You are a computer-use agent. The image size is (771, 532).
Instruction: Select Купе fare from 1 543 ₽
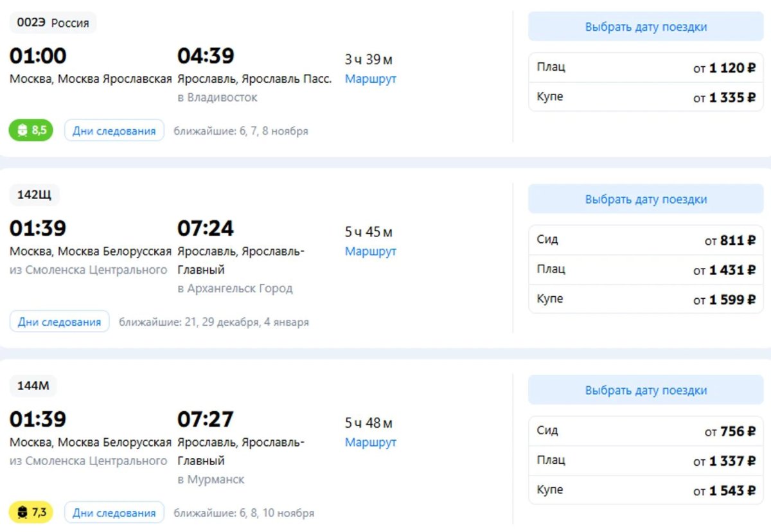646,490
